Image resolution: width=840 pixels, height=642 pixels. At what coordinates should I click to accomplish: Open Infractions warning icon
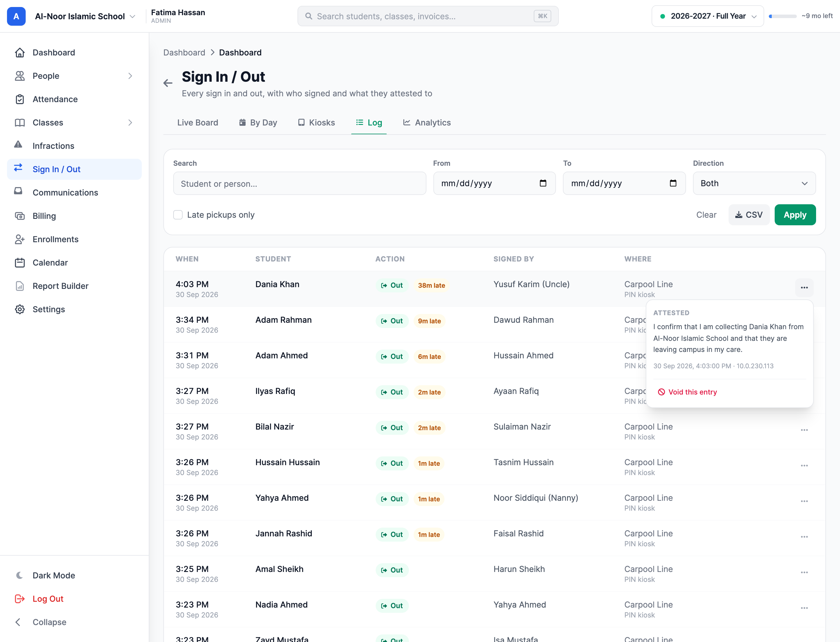[18, 145]
